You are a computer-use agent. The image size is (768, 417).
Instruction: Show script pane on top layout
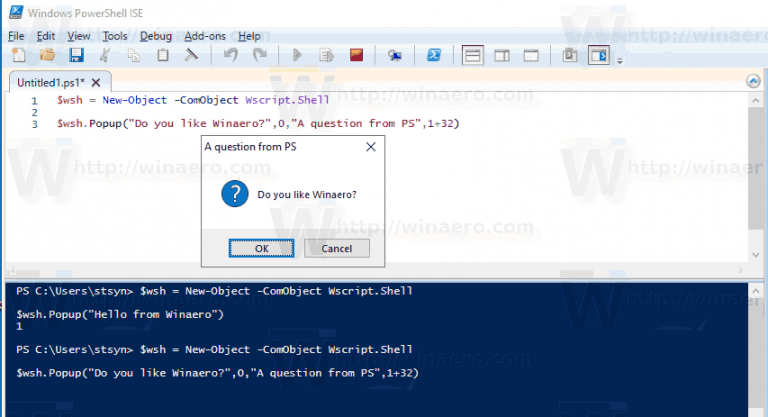(473, 55)
